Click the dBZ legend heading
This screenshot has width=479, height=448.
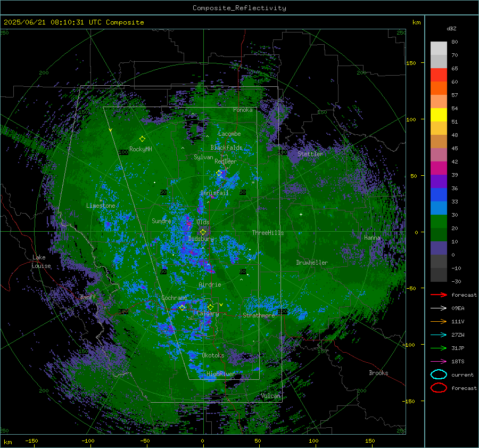(451, 28)
